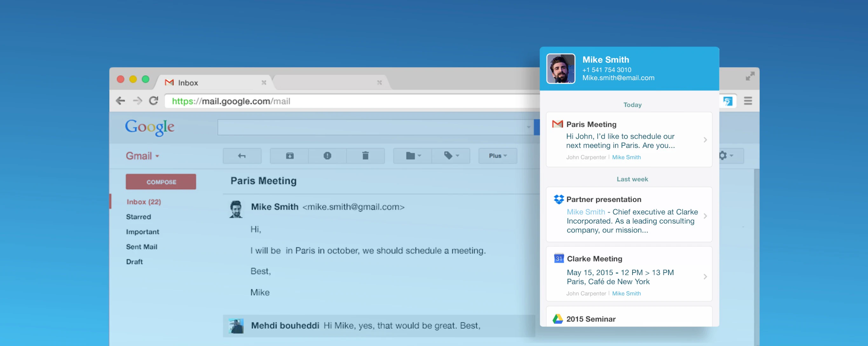Open Chrome hamburger menu
868x346 pixels.
pyautogui.click(x=748, y=101)
